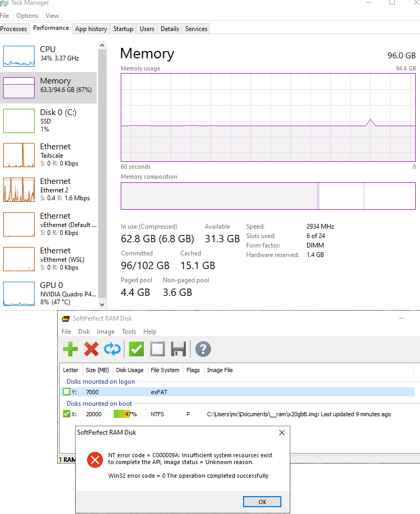Screen dimensions: 420x514
Task: Click OK in the error dialog
Action: [262, 501]
